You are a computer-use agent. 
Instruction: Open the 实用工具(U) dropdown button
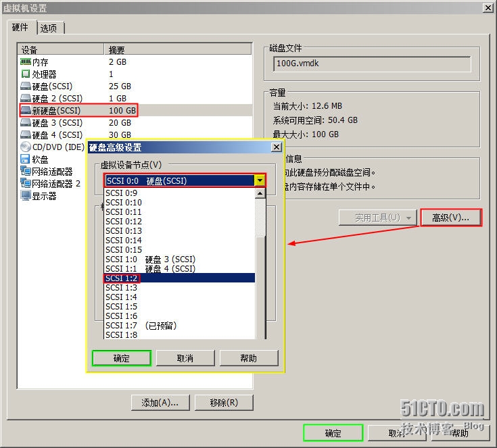pos(377,218)
